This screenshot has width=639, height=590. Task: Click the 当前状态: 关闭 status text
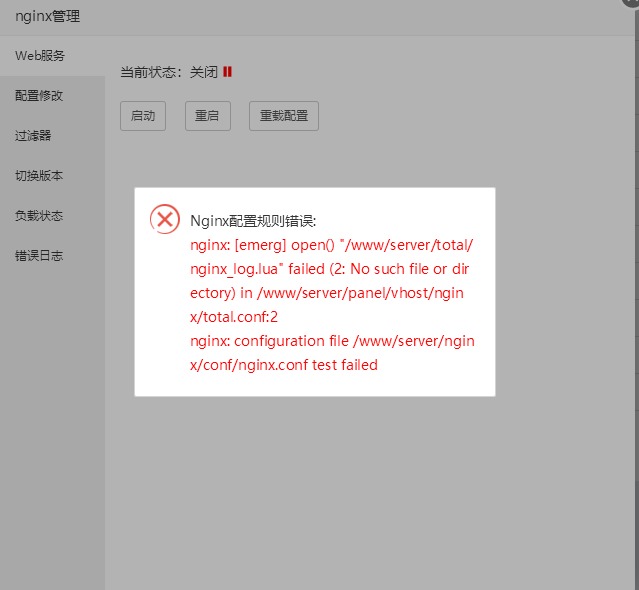[x=169, y=72]
